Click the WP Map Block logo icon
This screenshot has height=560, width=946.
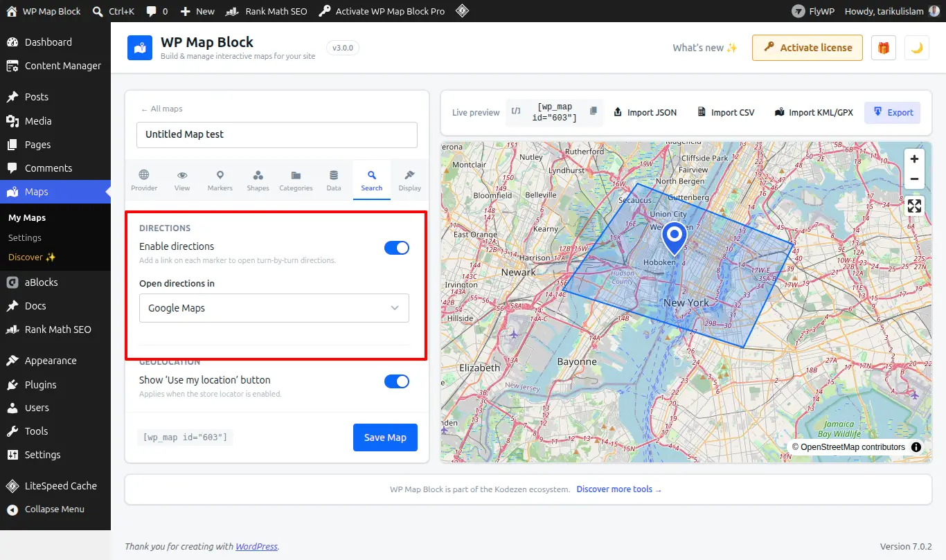pos(140,48)
